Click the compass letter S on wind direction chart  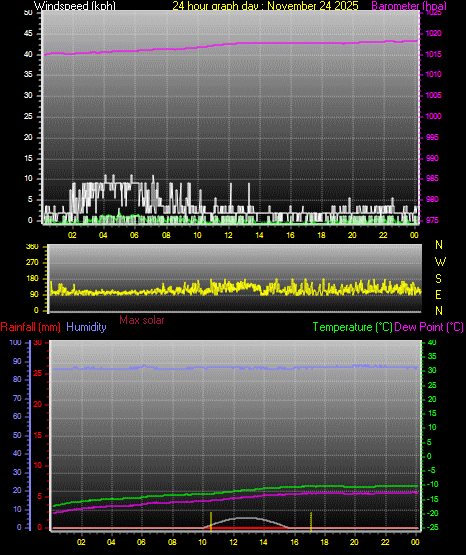point(438,279)
